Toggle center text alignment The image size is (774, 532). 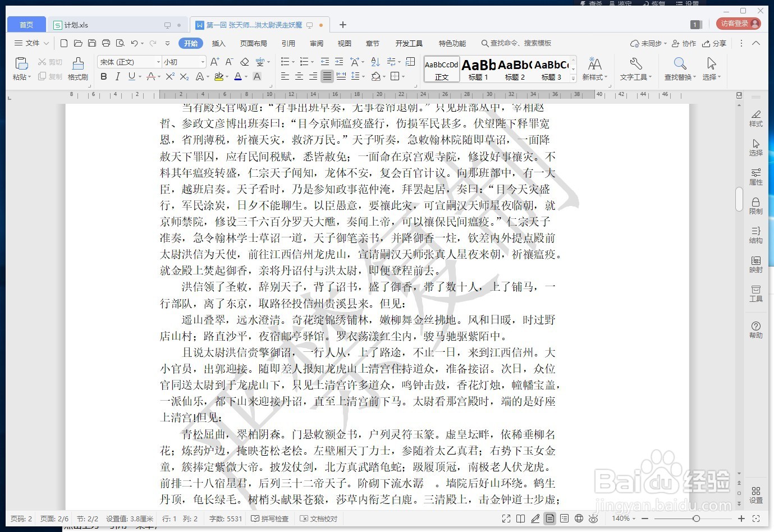pos(299,76)
